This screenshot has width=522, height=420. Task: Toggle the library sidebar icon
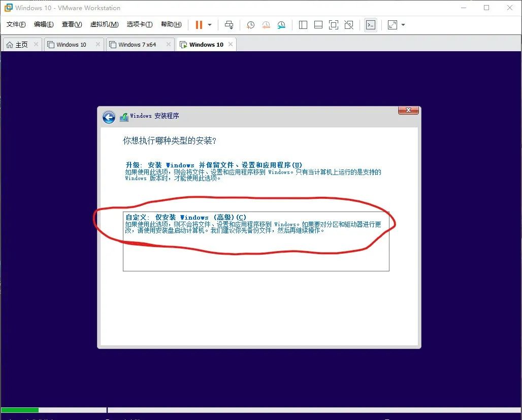303,24
